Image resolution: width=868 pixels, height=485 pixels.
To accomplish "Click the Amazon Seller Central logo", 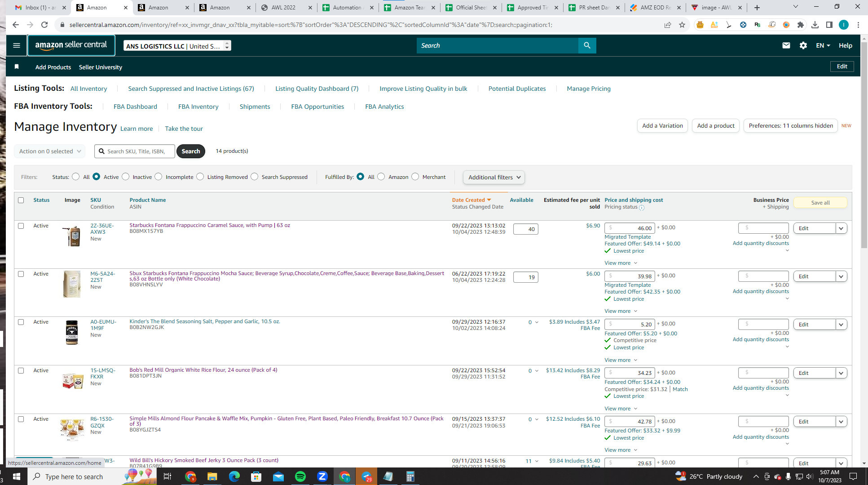I will pos(71,45).
